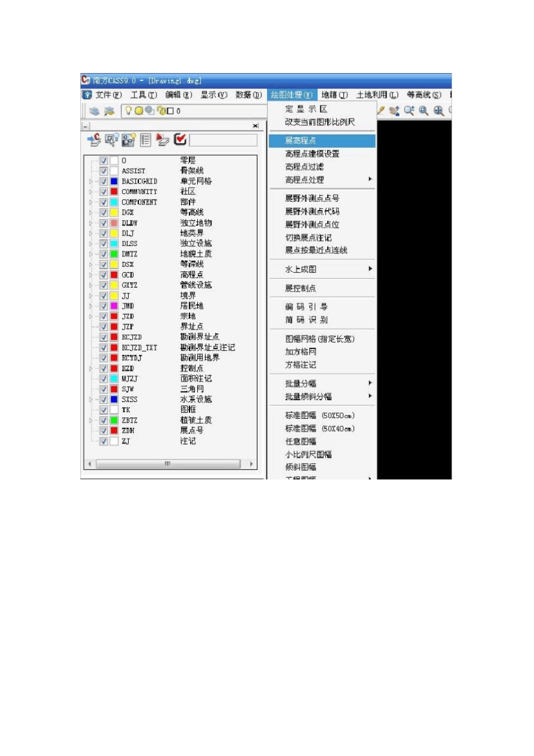534x756 pixels.
Task: Open the 文件 menu
Action: pyautogui.click(x=108, y=95)
